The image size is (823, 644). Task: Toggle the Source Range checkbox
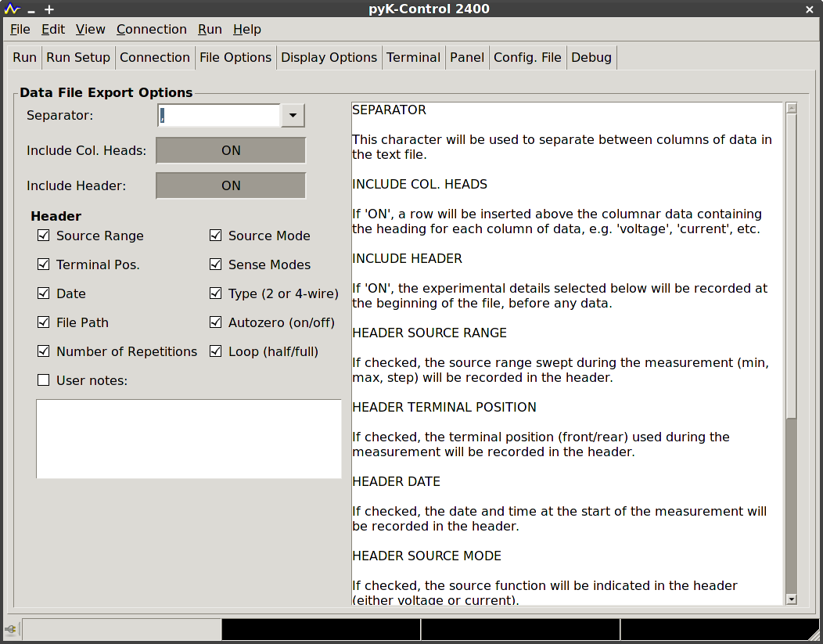44,236
